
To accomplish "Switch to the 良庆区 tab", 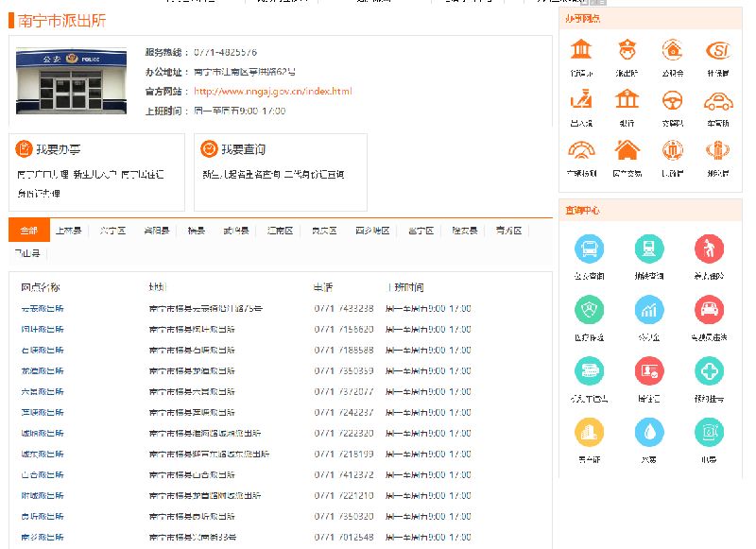I will [x=324, y=231].
